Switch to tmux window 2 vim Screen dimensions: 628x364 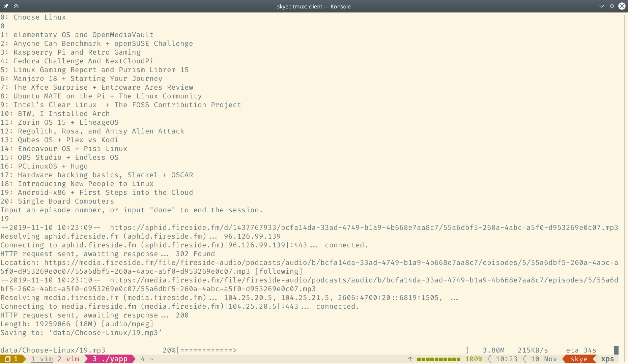click(68, 359)
